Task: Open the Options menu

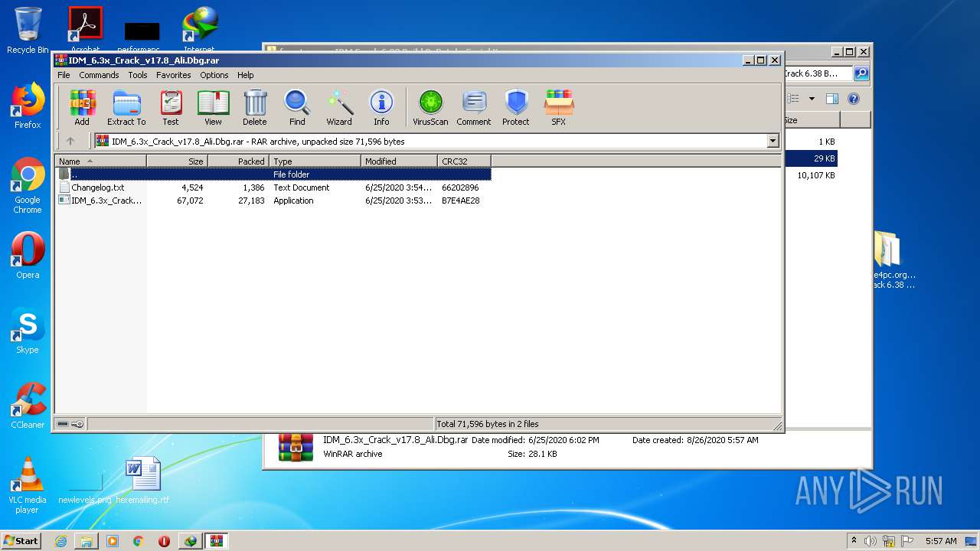Action: [x=214, y=75]
